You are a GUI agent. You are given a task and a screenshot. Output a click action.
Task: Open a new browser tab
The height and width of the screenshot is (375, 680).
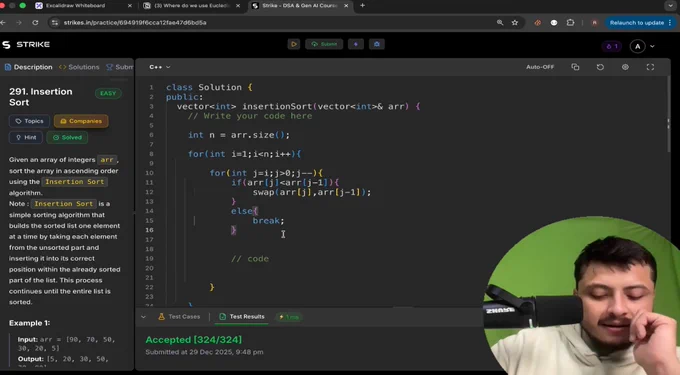[363, 6]
